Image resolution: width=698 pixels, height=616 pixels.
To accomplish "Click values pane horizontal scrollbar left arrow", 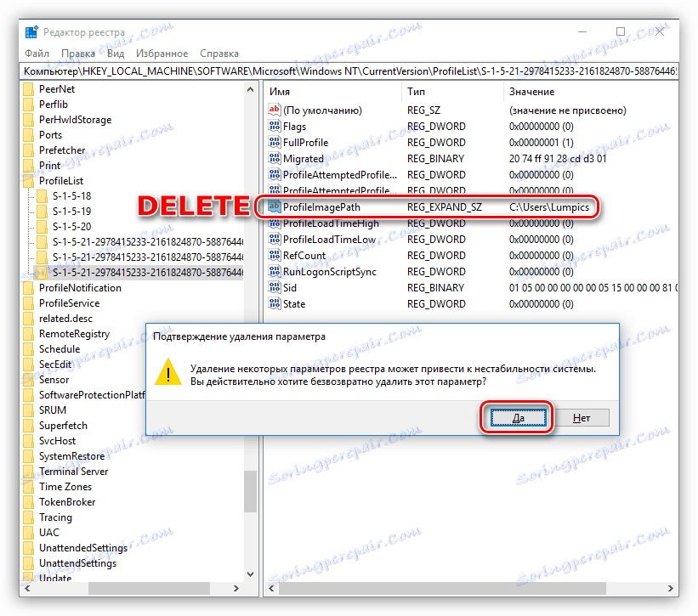I will click(271, 589).
